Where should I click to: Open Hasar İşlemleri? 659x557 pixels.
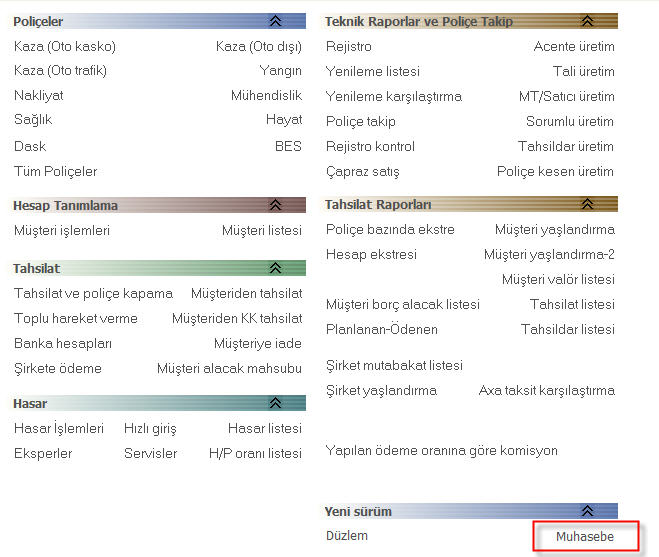(59, 428)
